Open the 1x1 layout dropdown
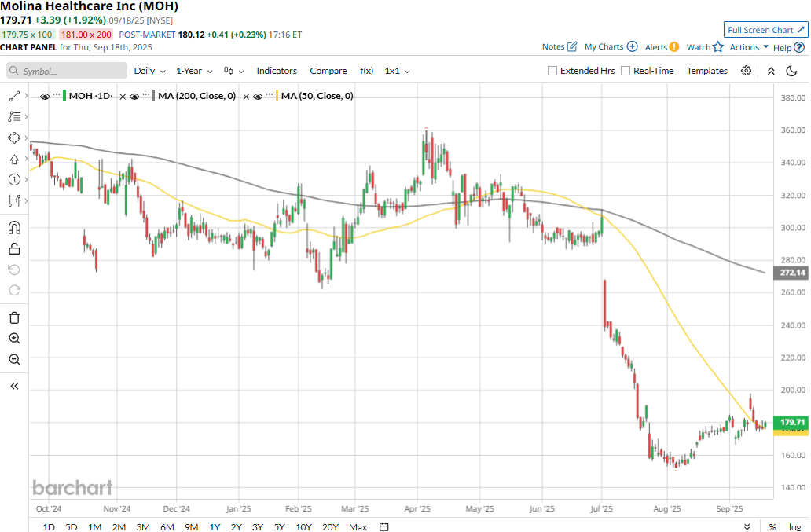 [397, 71]
